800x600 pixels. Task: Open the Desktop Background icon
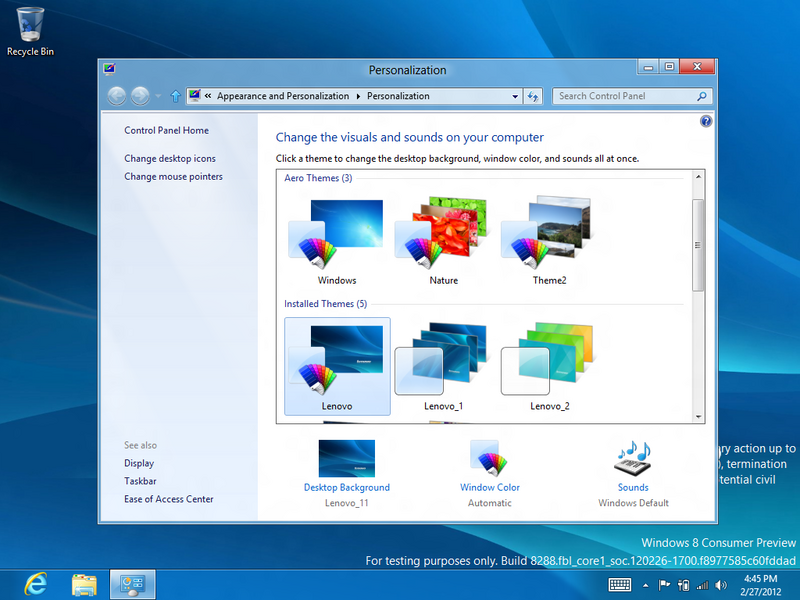(346, 459)
